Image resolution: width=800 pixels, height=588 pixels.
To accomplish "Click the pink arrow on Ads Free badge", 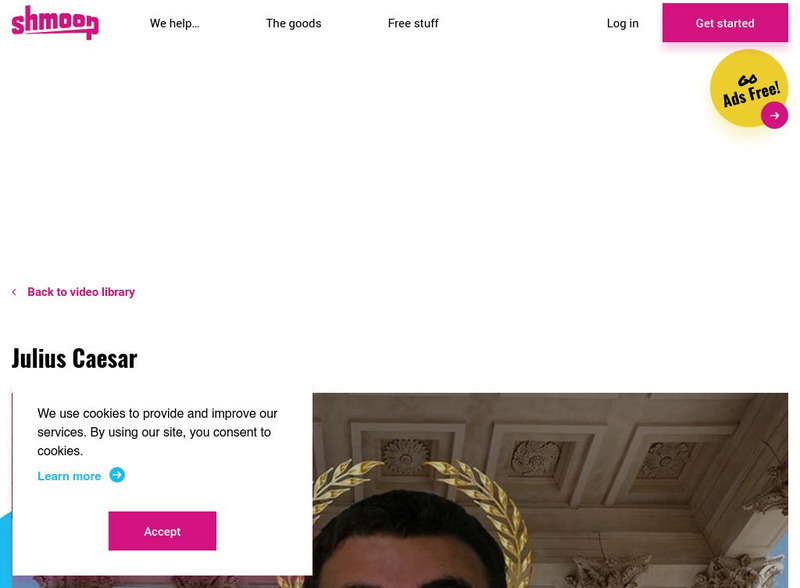I will click(774, 115).
